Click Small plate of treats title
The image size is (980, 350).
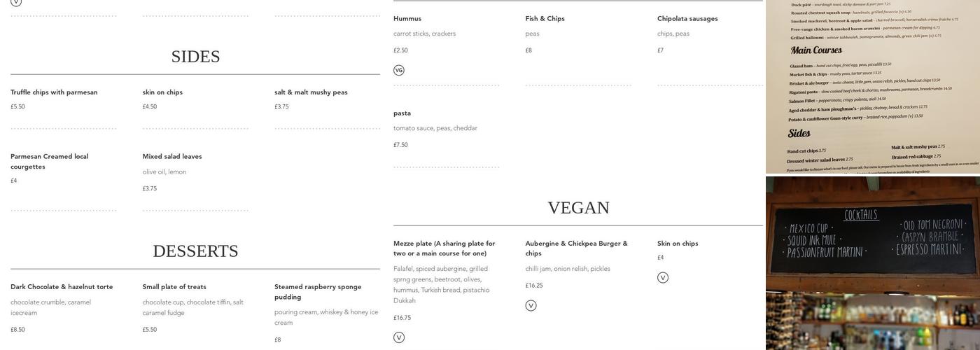pyautogui.click(x=174, y=287)
